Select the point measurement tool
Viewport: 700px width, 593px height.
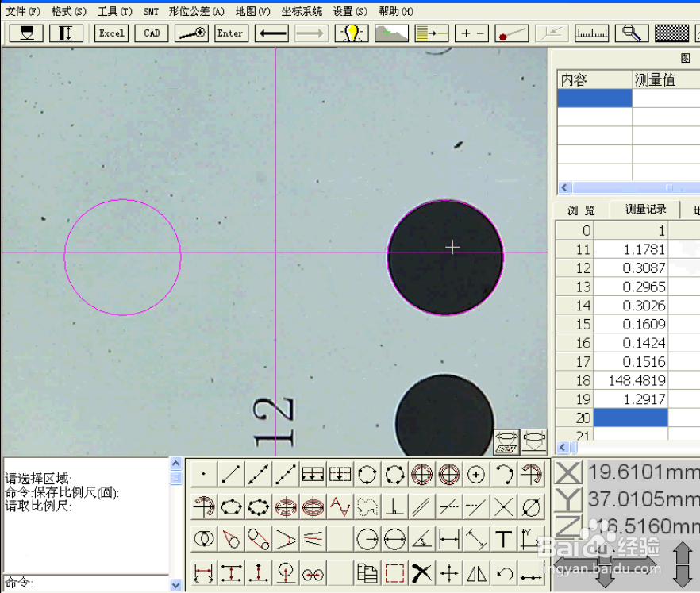(x=203, y=474)
